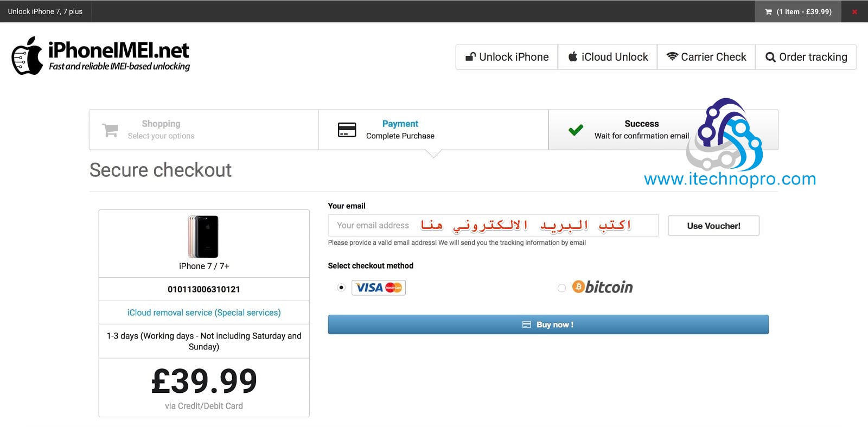Click the apple icon beside iCloud Unlock

tap(573, 56)
